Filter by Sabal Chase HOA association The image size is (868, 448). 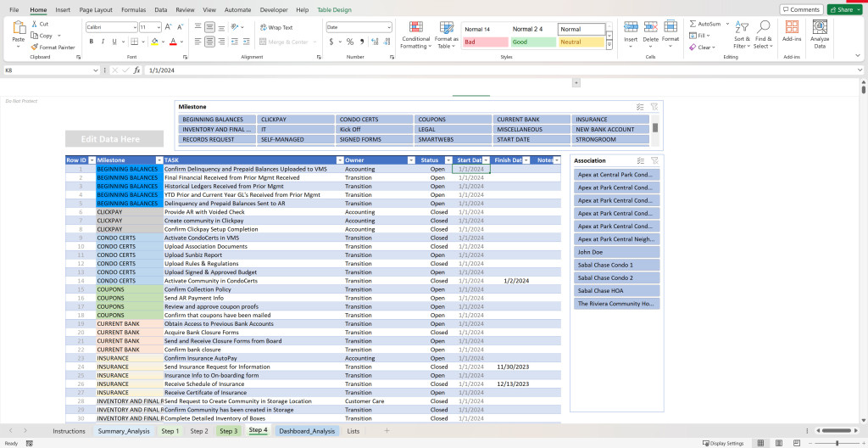coord(617,290)
